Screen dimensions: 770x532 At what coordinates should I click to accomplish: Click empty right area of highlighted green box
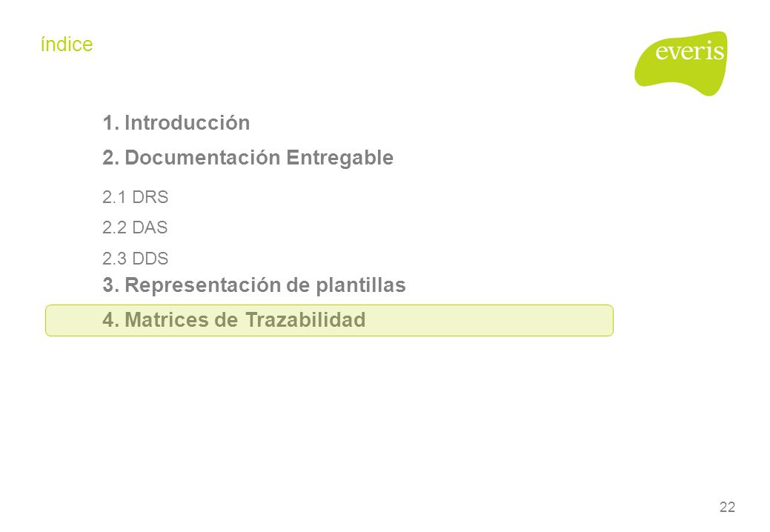click(491, 321)
